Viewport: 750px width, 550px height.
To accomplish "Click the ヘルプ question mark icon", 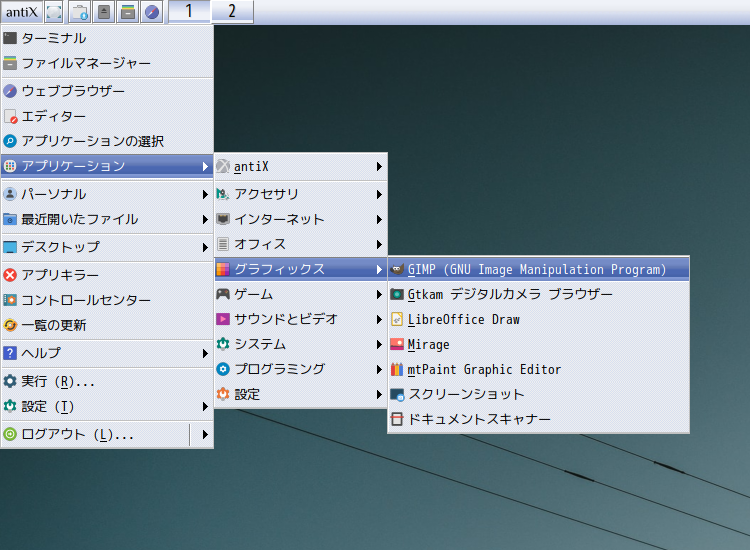I will pos(10,353).
